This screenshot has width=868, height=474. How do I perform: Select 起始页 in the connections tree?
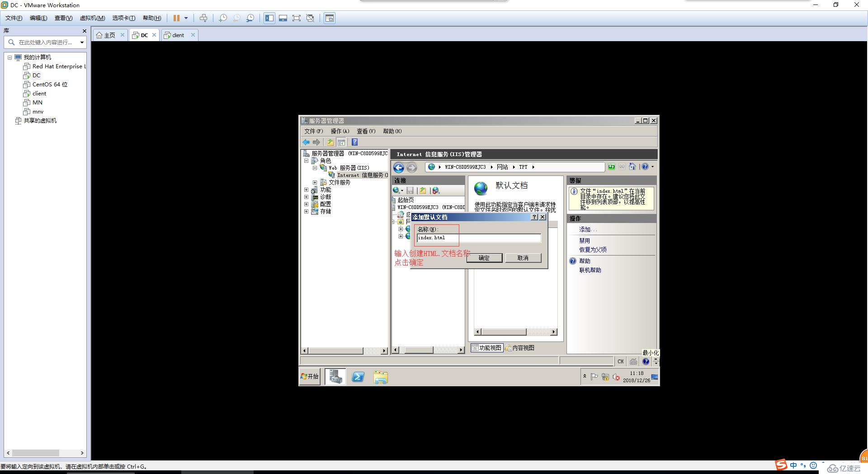click(x=406, y=200)
